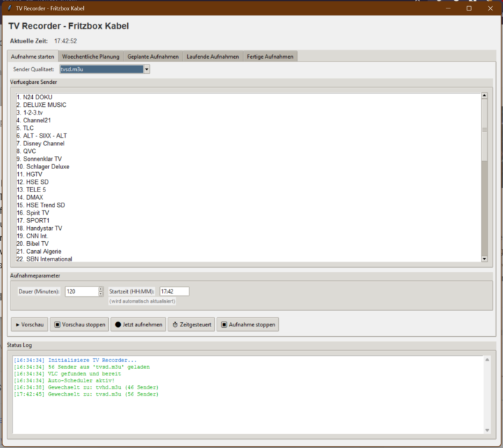Click the current time value 17:42:52

[x=66, y=41]
